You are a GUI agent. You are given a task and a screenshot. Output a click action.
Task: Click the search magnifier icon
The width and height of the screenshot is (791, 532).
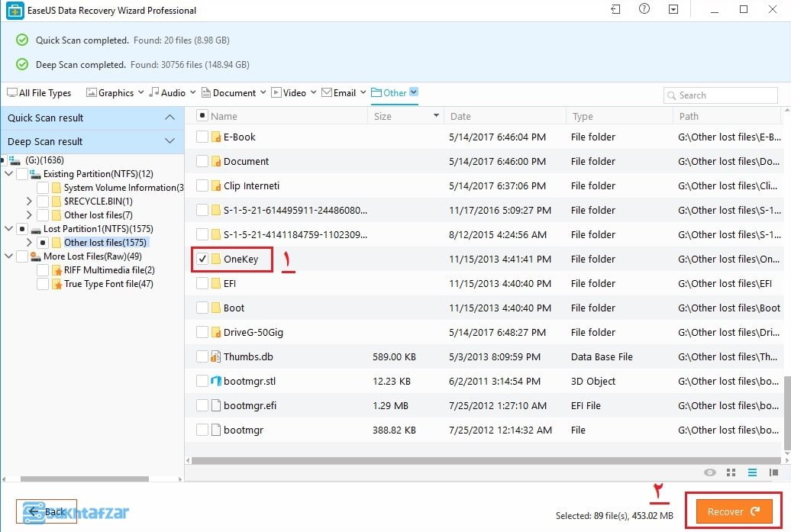coord(672,95)
